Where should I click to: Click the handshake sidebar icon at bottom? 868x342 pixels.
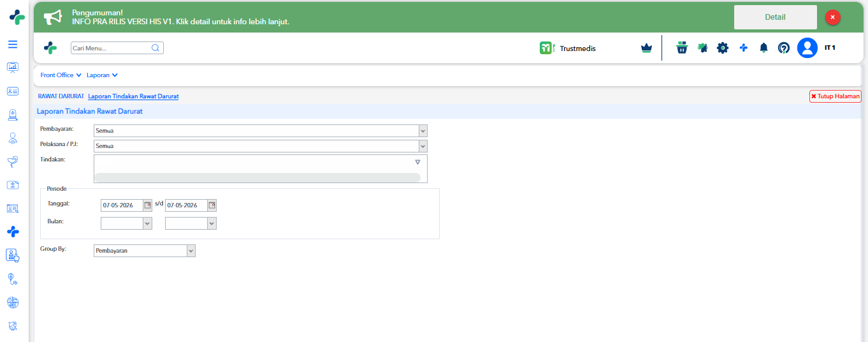13,325
